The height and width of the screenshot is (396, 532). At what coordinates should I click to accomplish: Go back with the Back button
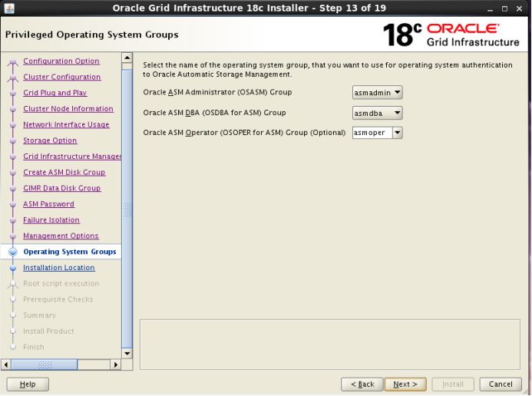point(362,384)
